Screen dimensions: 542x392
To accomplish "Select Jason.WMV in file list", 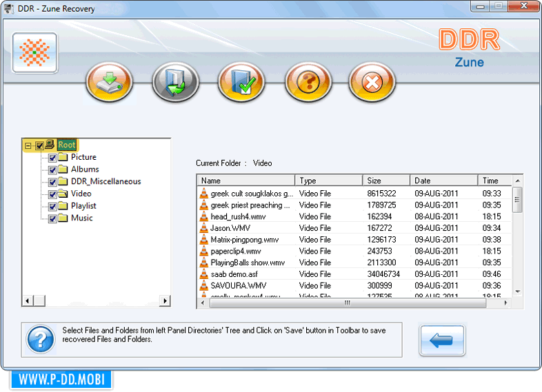I will pyautogui.click(x=354, y=228).
